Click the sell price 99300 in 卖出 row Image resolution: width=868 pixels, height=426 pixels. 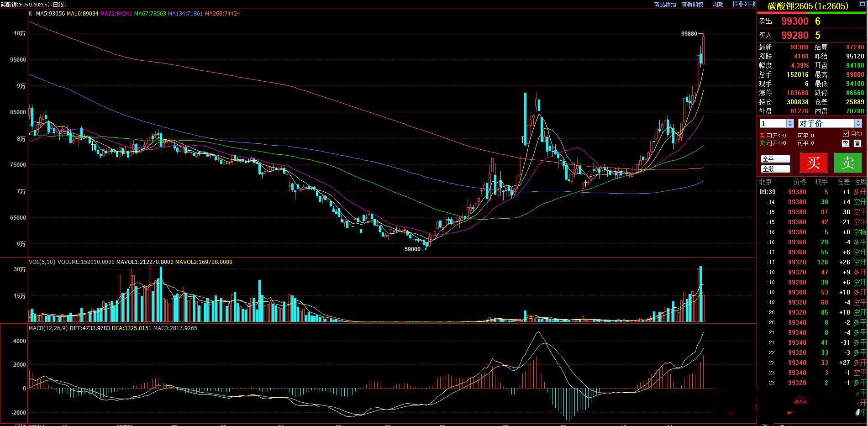795,21
